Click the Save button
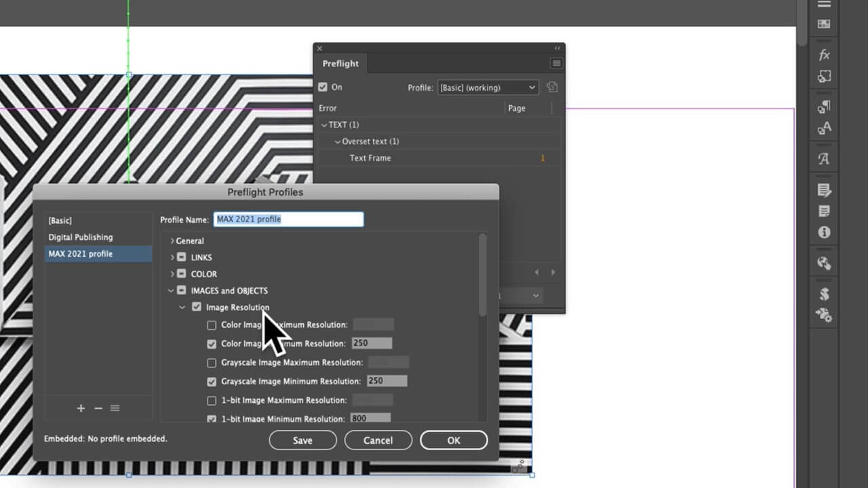Screen dimensions: 868x488 [x=302, y=440]
